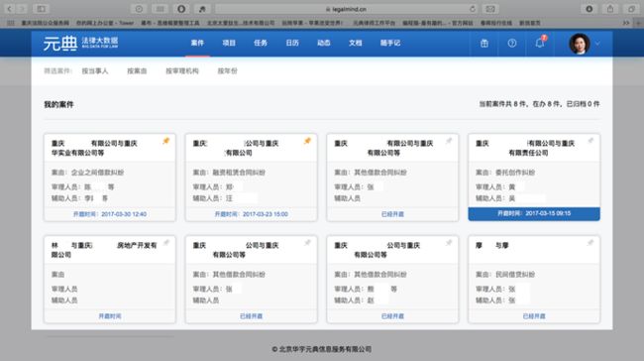The height and width of the screenshot is (361, 644).
Task: Open 开庭时间 2017-03-30 12:40 footer
Action: 110,214
